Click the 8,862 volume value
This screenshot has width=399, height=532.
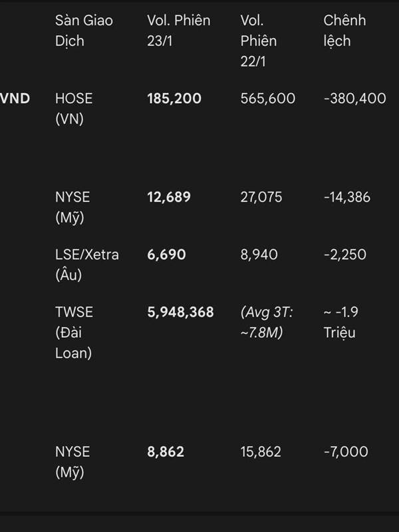[x=166, y=452]
